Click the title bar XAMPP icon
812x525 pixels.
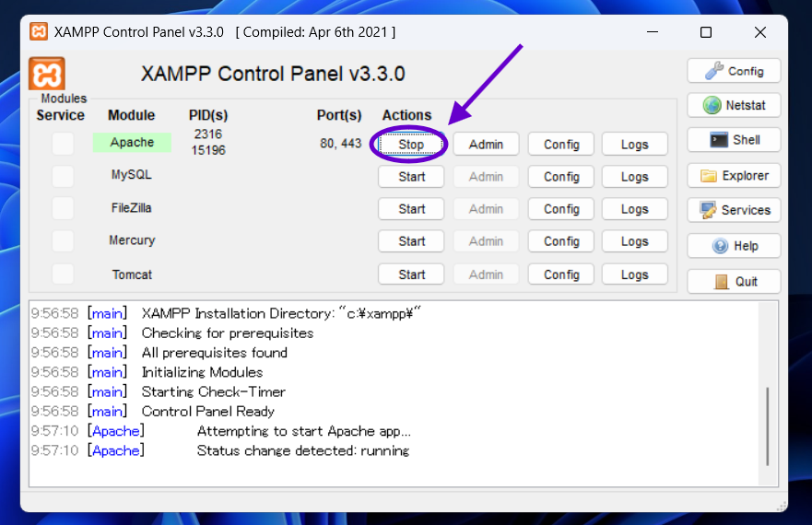coord(39,32)
